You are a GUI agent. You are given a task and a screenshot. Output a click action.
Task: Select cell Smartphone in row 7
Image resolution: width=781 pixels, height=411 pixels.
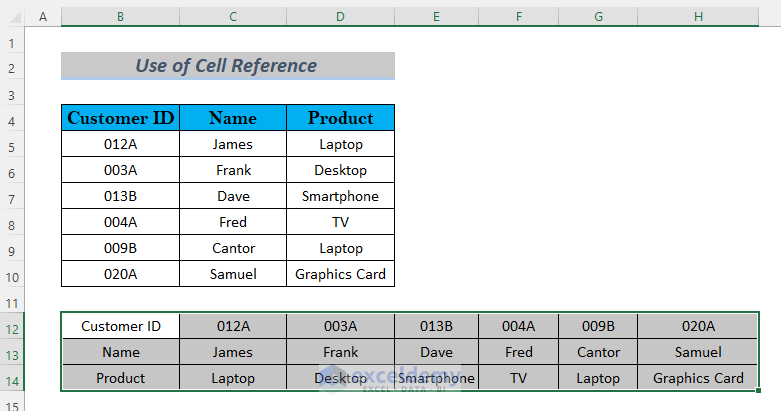(340, 196)
